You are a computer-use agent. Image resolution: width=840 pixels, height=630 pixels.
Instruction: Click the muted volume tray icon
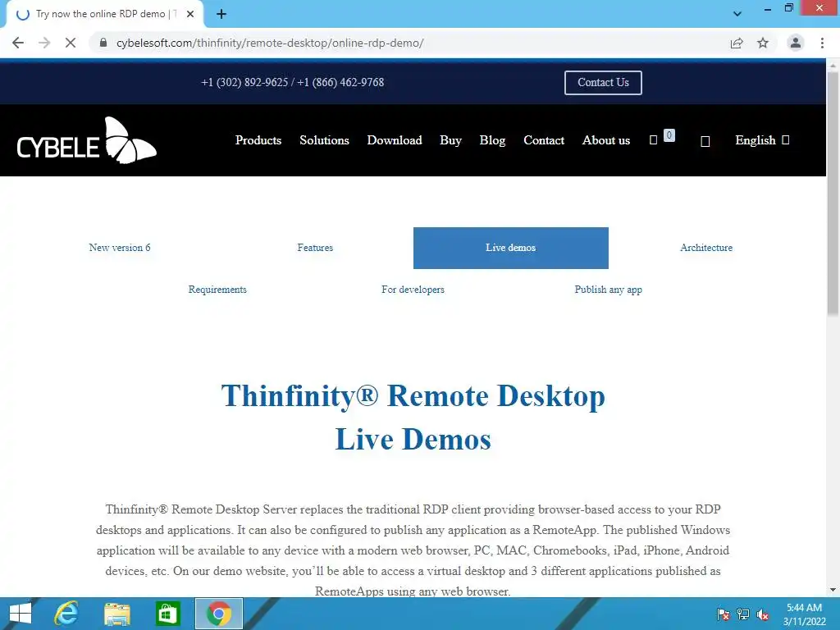763,614
